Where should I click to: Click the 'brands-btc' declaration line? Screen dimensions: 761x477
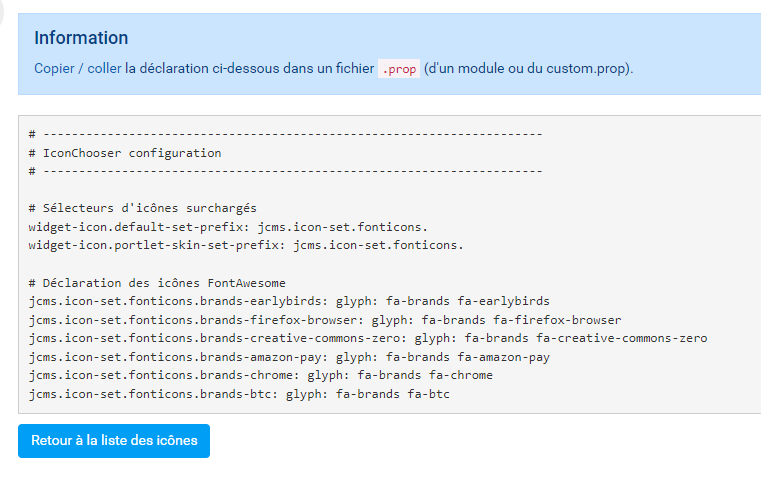239,394
